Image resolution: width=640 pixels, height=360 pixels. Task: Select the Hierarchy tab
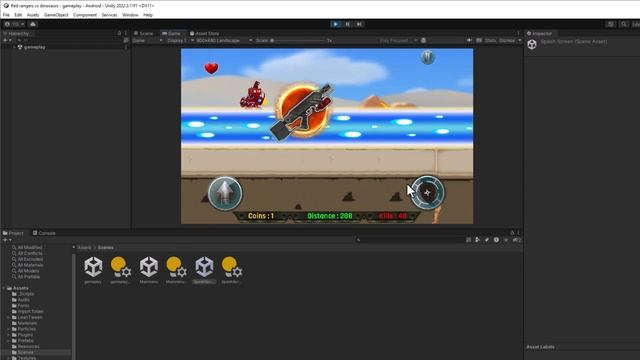pos(16,33)
